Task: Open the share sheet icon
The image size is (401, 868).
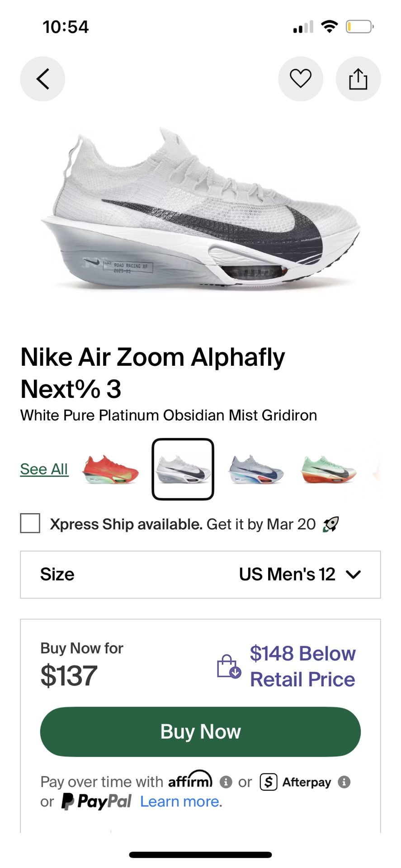Action: click(358, 79)
